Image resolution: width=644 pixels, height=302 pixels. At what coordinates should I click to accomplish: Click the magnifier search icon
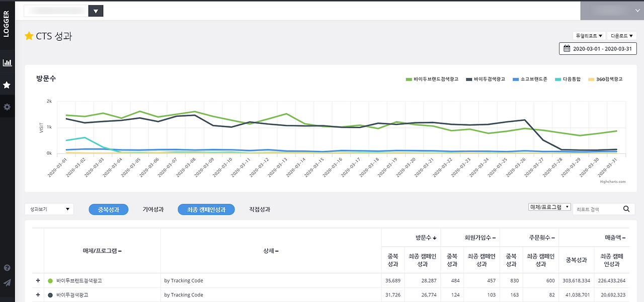pyautogui.click(x=626, y=209)
